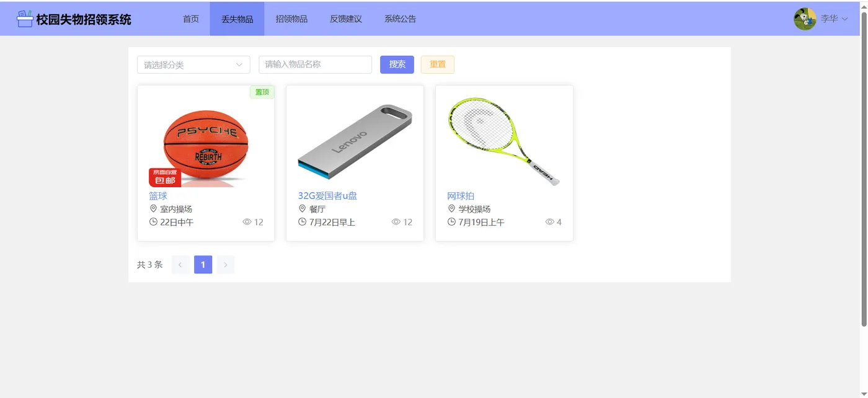Click the chevron arrow in the category select

point(239,64)
